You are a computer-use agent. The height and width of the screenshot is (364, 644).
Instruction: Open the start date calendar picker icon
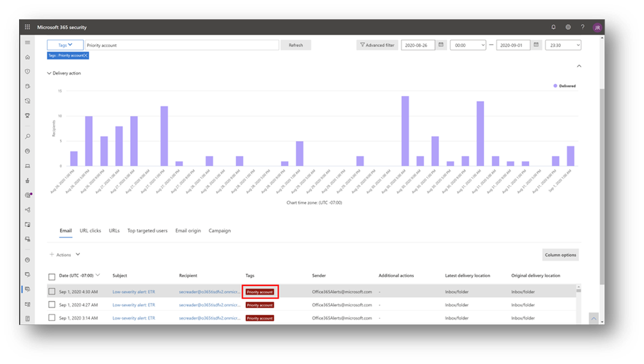click(x=441, y=44)
